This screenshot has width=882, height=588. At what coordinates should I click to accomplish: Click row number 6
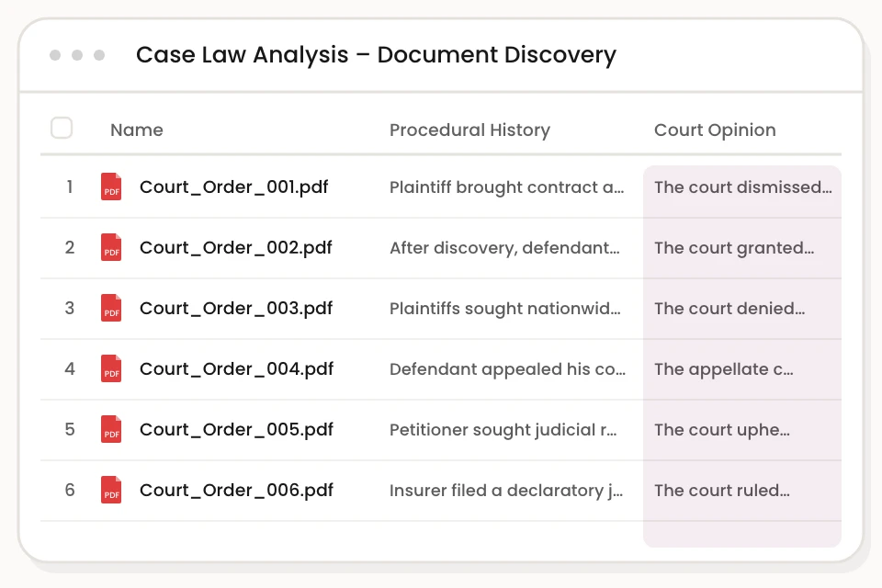click(70, 490)
